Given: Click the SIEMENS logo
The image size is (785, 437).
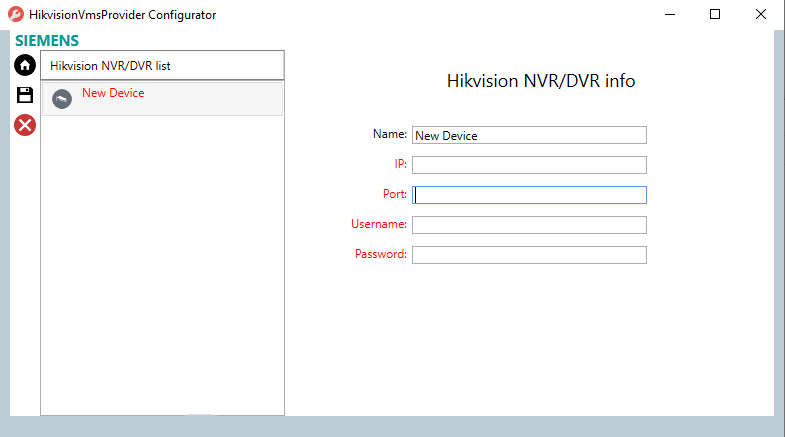Looking at the screenshot, I should coord(47,41).
